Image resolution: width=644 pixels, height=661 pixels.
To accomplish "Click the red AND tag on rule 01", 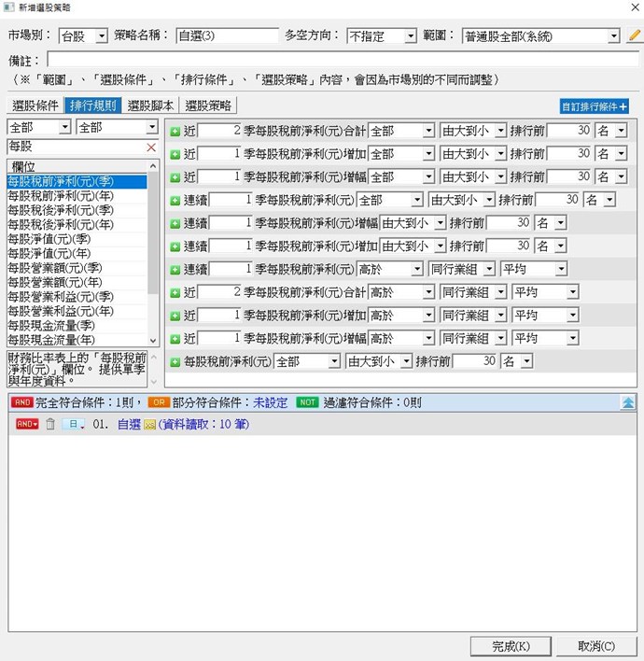I will 27,424.
